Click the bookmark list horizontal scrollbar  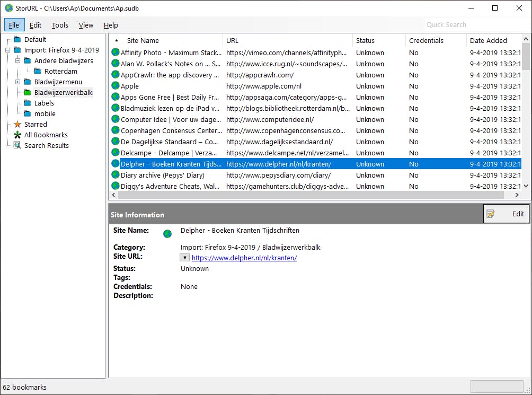point(313,195)
